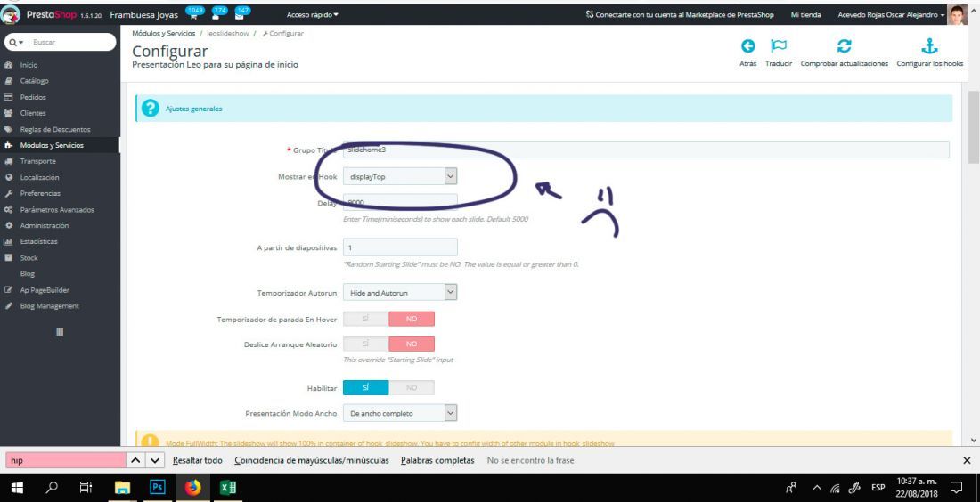Click the Grupo Título input field
This screenshot has height=502, width=980.
point(646,150)
